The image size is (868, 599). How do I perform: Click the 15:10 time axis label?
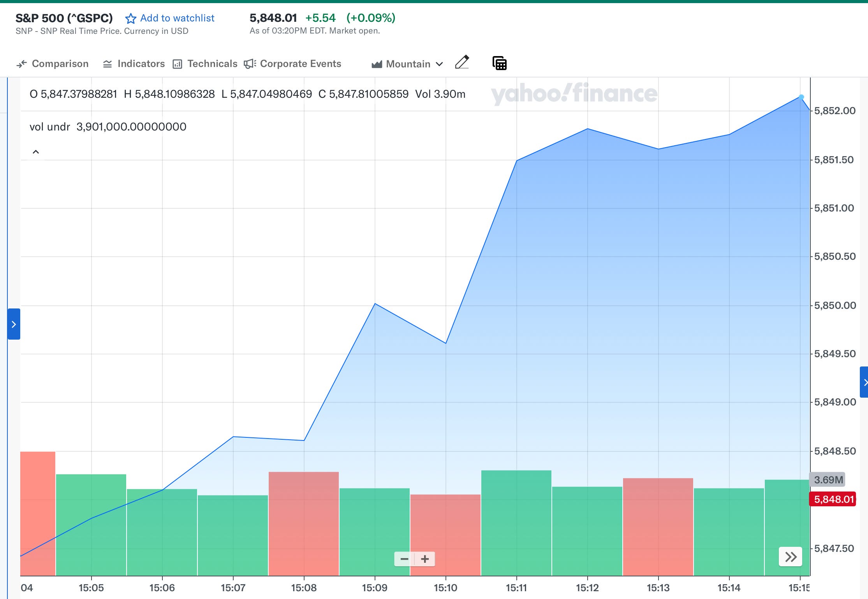(x=445, y=588)
